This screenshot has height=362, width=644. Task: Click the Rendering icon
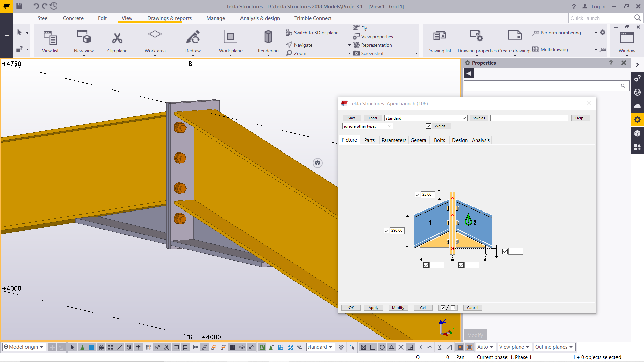(x=268, y=37)
